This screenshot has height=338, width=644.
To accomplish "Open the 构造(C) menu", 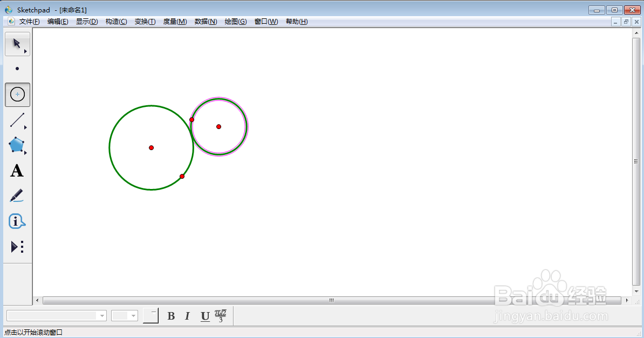I will tap(116, 22).
